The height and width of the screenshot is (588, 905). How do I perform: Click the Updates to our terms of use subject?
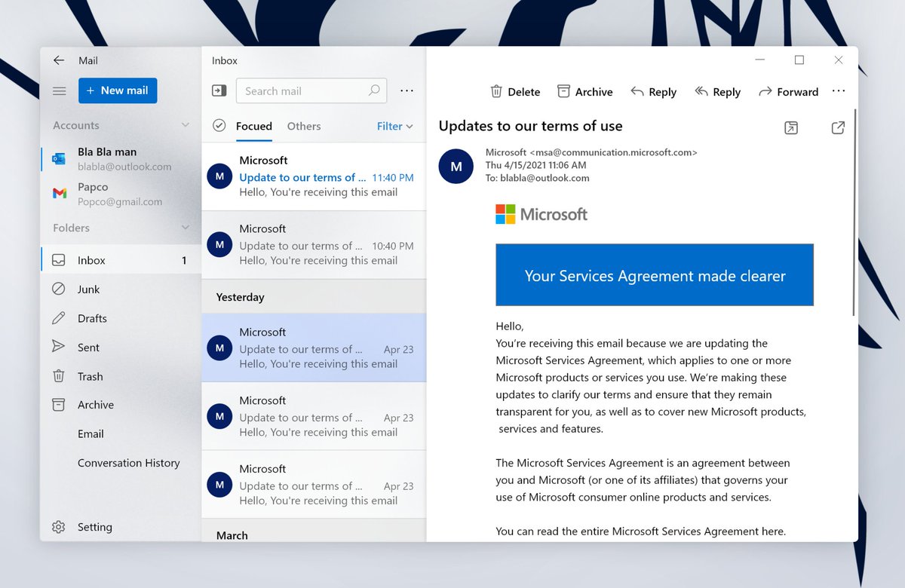530,126
